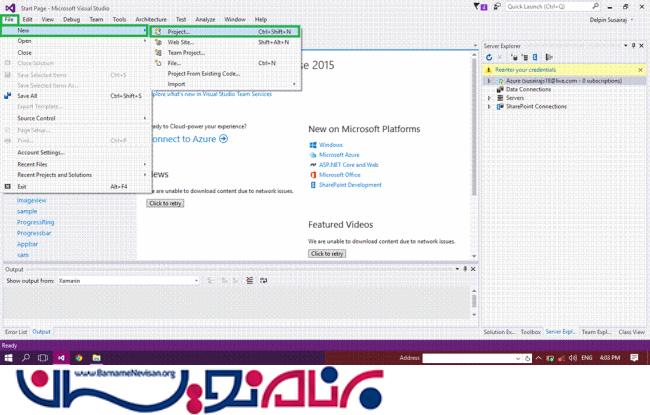
Task: Expand the Servers node
Action: pos(489,98)
